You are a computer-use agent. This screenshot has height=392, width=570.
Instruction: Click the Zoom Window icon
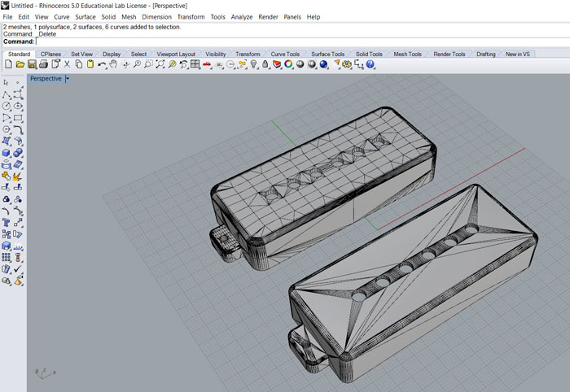tap(148, 64)
